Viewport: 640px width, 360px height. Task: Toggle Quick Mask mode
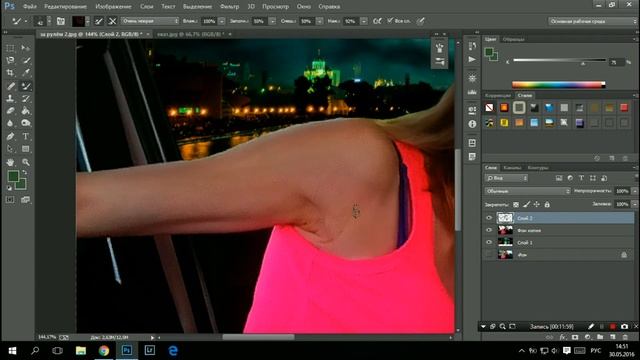10,200
